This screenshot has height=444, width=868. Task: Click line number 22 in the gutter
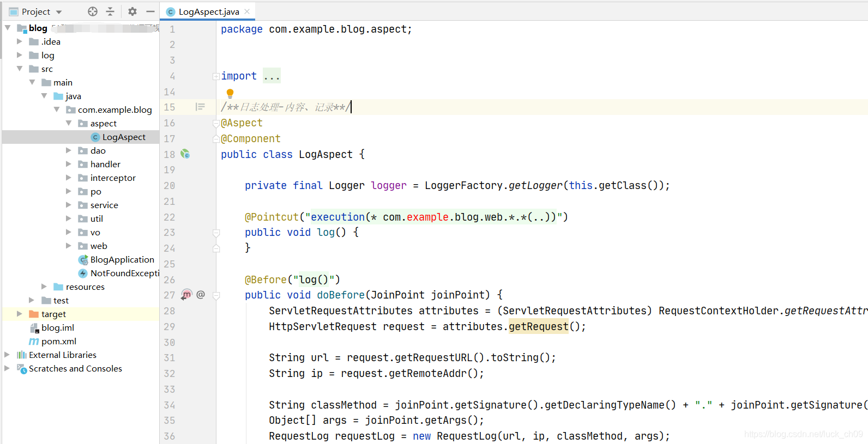click(170, 217)
